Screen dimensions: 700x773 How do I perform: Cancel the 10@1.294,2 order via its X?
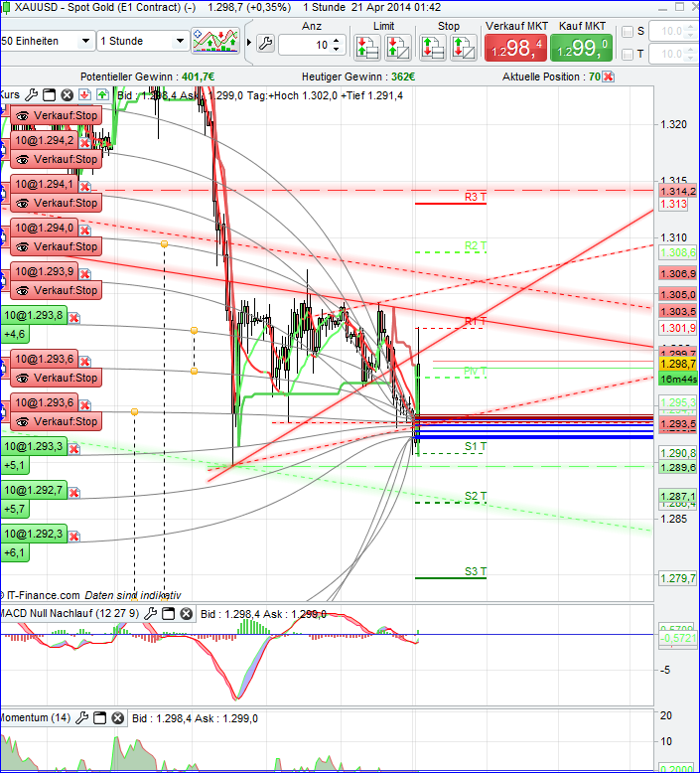point(84,143)
